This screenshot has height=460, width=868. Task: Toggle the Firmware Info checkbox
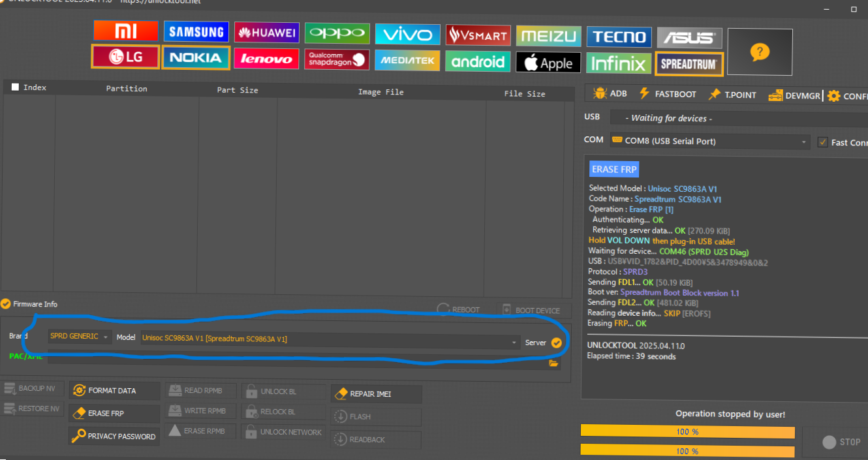click(x=6, y=304)
